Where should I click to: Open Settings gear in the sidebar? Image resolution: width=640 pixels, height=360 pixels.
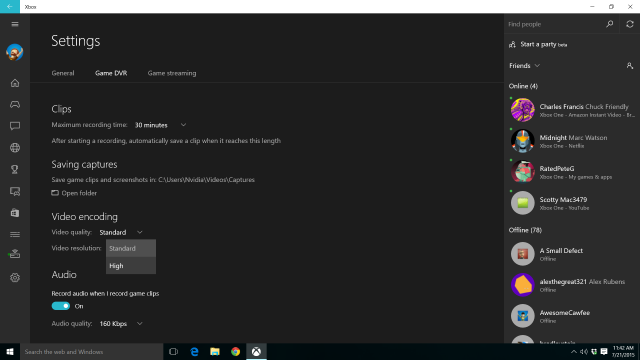[x=15, y=278]
